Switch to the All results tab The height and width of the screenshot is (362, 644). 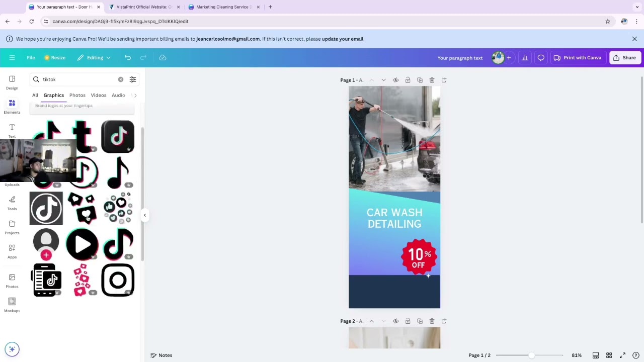[x=35, y=95]
